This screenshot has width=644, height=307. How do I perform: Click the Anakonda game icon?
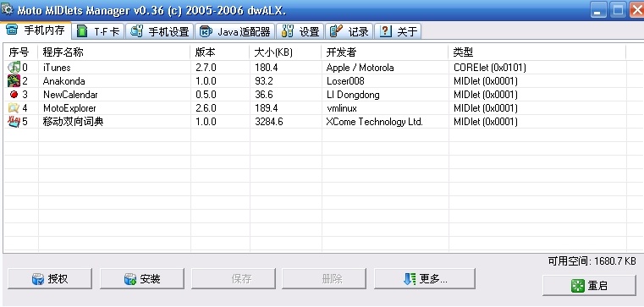(x=14, y=81)
